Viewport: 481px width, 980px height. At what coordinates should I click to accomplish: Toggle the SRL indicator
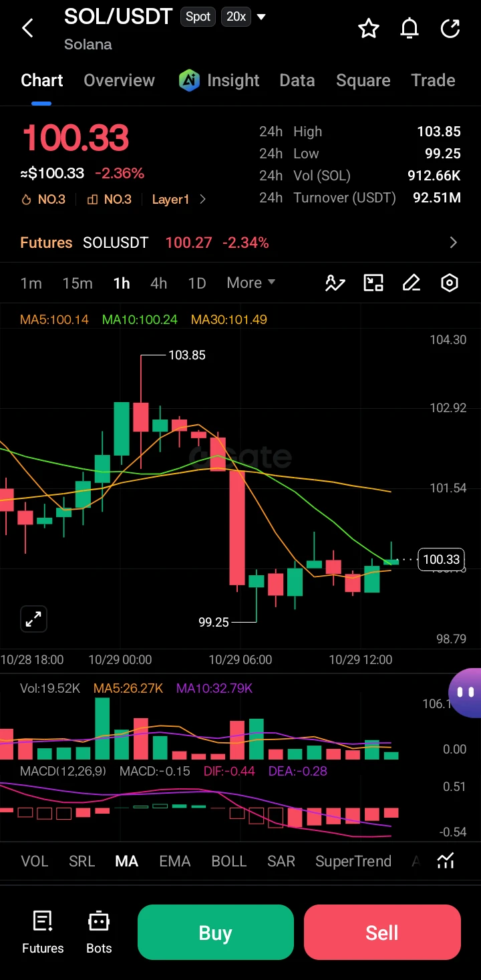point(82,861)
